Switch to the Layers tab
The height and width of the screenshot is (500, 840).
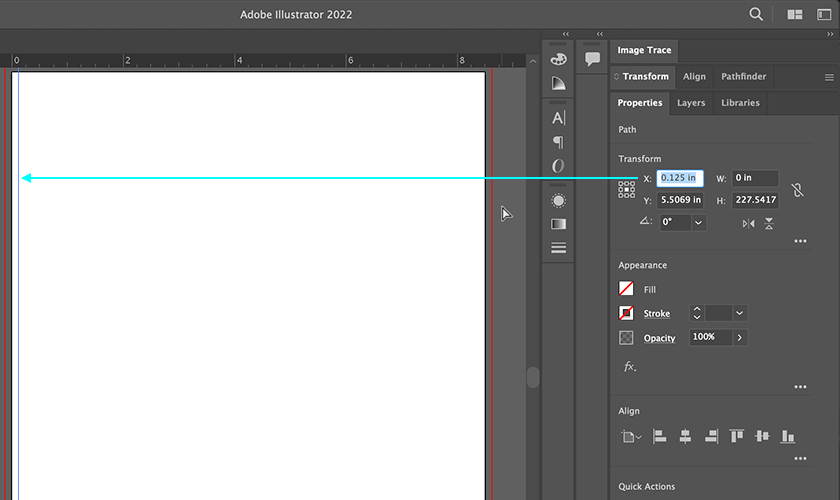point(691,103)
